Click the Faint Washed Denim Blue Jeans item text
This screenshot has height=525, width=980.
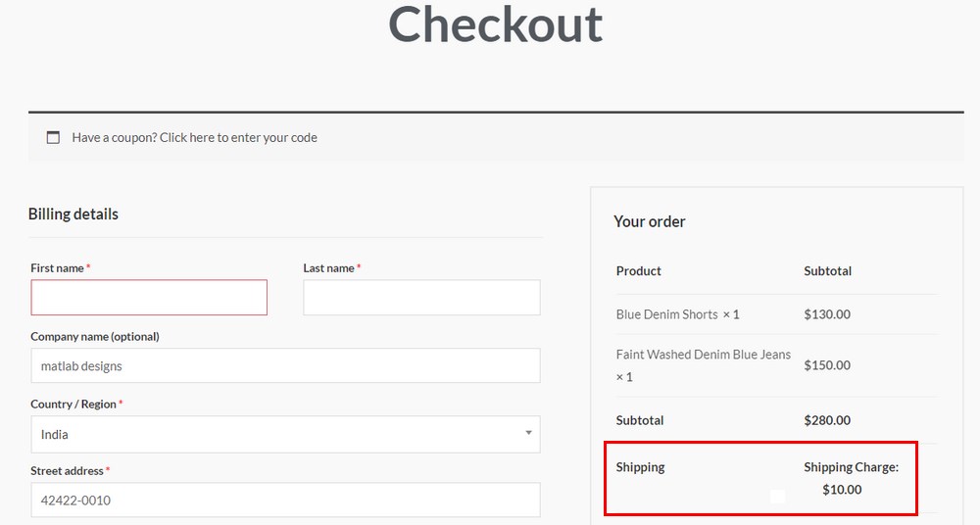click(703, 365)
